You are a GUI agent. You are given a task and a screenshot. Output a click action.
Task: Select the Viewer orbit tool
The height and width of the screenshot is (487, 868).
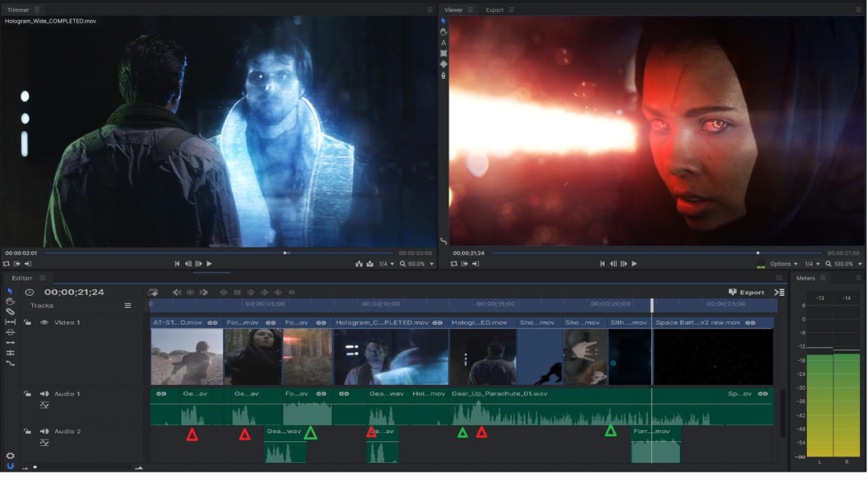tap(444, 64)
